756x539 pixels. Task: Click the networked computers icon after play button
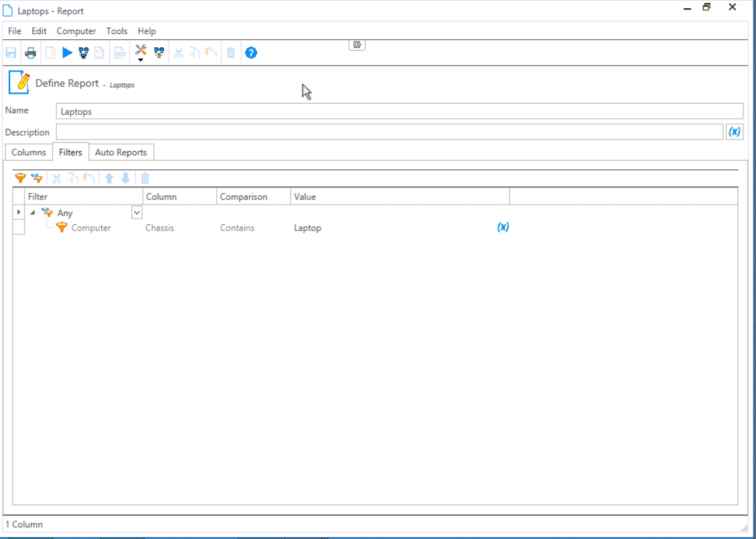pyautogui.click(x=83, y=53)
